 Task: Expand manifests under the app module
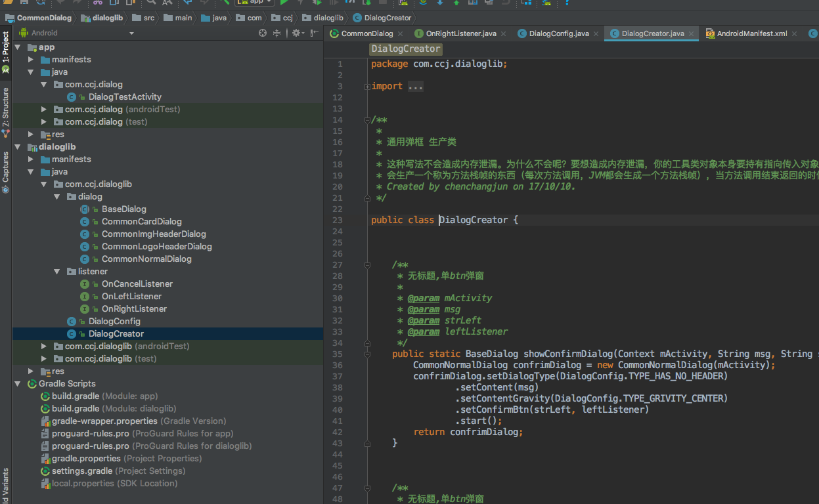[x=31, y=60]
